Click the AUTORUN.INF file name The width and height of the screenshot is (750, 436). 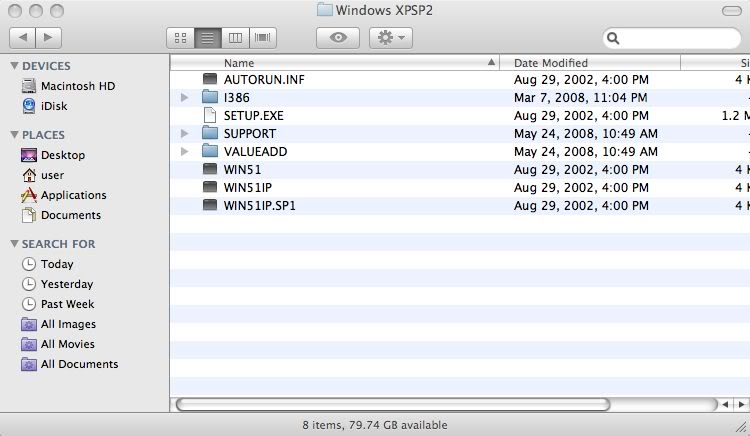pyautogui.click(x=264, y=79)
